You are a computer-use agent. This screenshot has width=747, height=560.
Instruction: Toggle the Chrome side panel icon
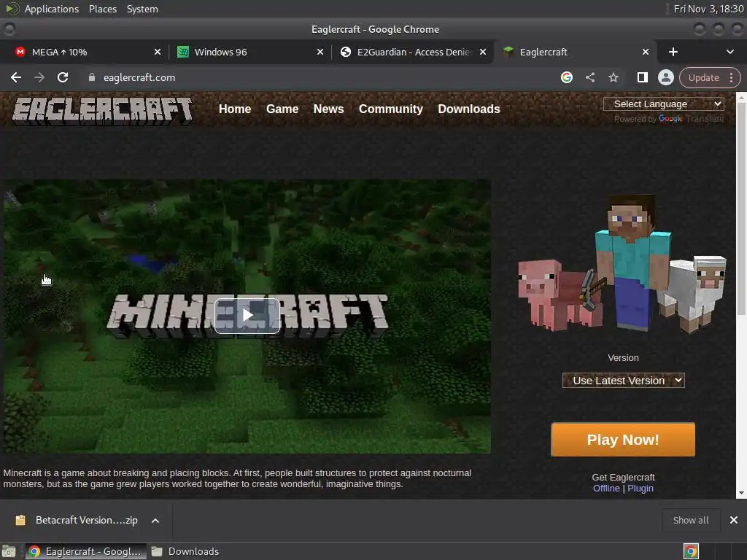642,77
